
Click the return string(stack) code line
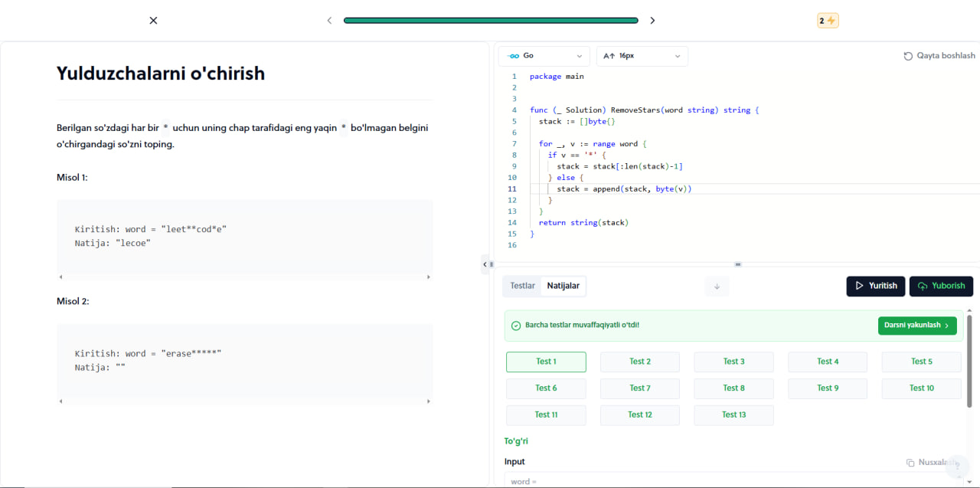[x=583, y=223]
